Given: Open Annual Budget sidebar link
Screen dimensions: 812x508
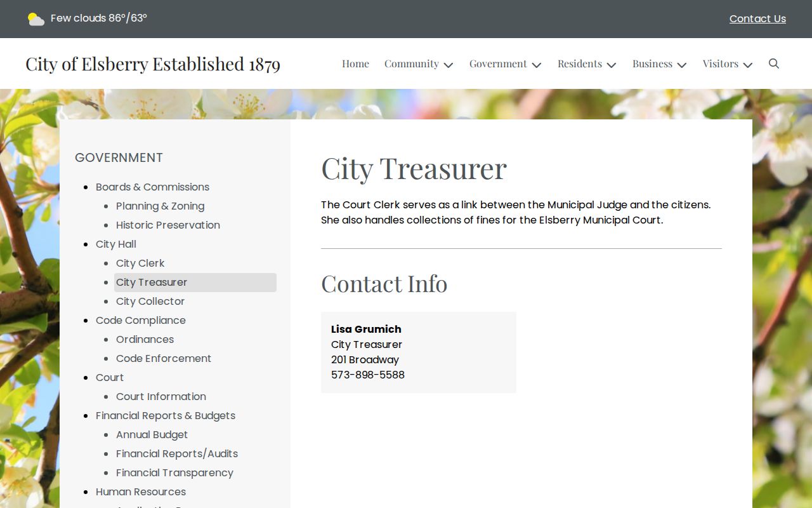Looking at the screenshot, I should (x=152, y=434).
